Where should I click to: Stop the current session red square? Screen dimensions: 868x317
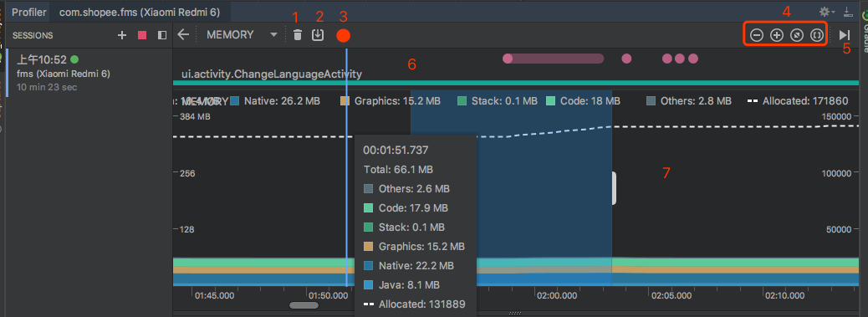pyautogui.click(x=142, y=35)
